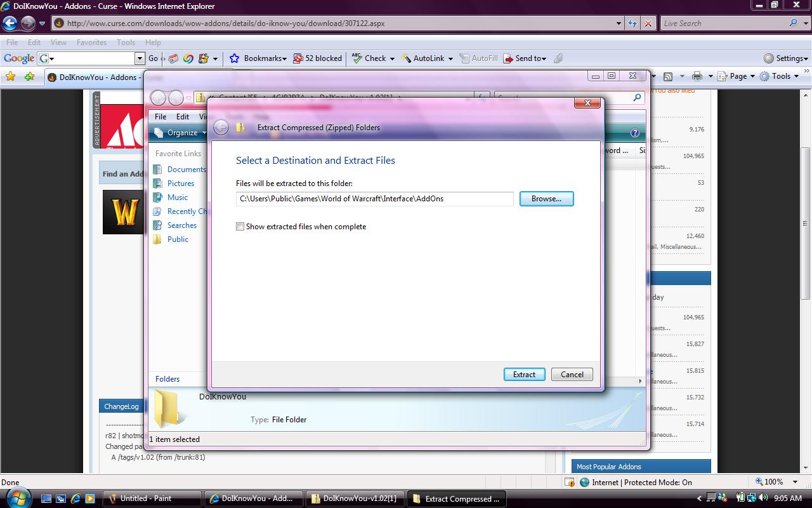Open the IE Help menu

(153, 43)
